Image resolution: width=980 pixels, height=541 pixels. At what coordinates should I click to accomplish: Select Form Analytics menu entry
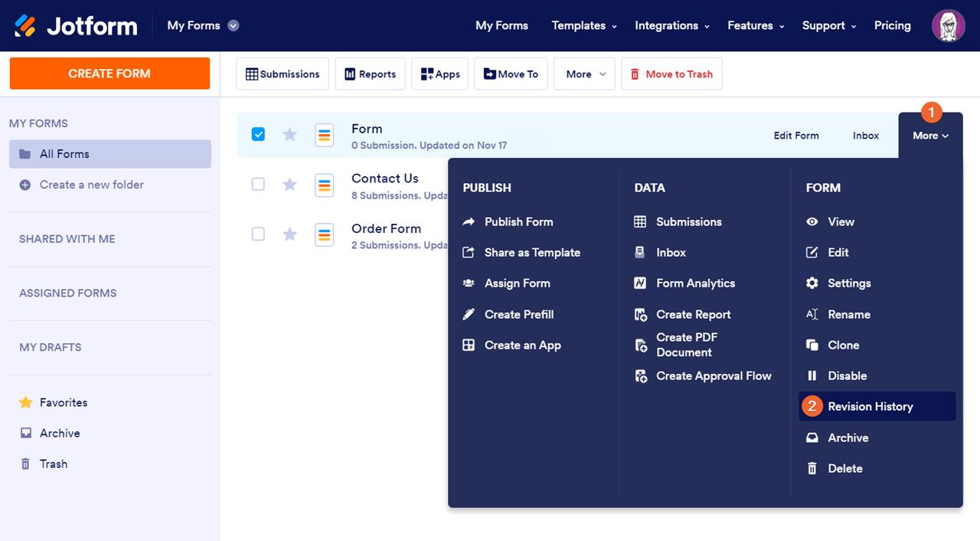(695, 283)
